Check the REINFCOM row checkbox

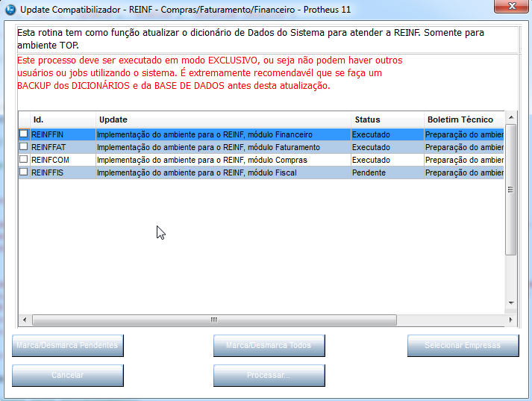tap(23, 159)
